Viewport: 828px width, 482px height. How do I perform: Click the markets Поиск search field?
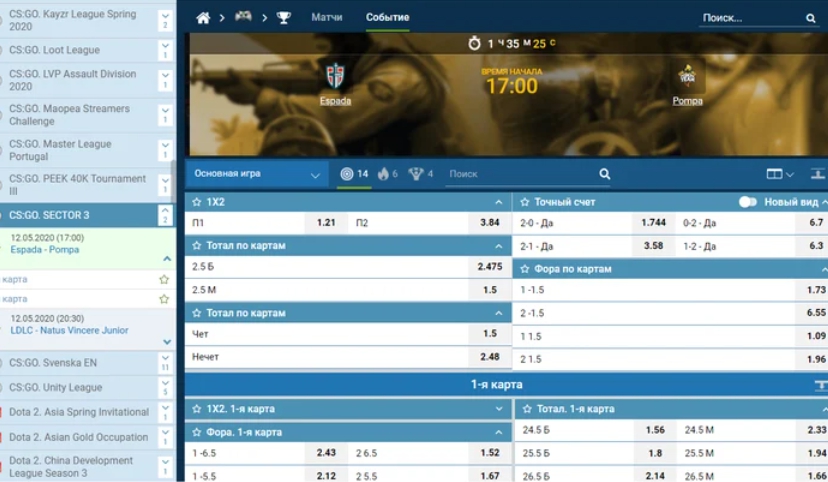520,174
